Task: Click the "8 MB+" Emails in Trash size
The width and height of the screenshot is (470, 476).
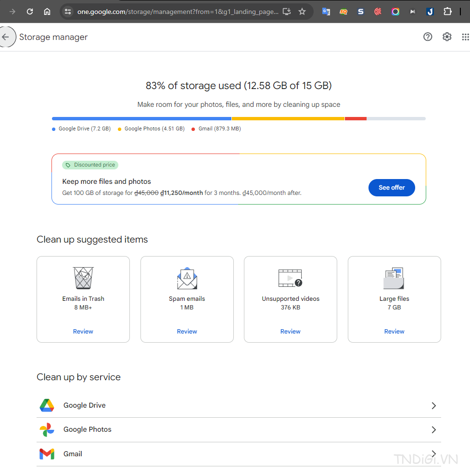Action: [x=83, y=308]
